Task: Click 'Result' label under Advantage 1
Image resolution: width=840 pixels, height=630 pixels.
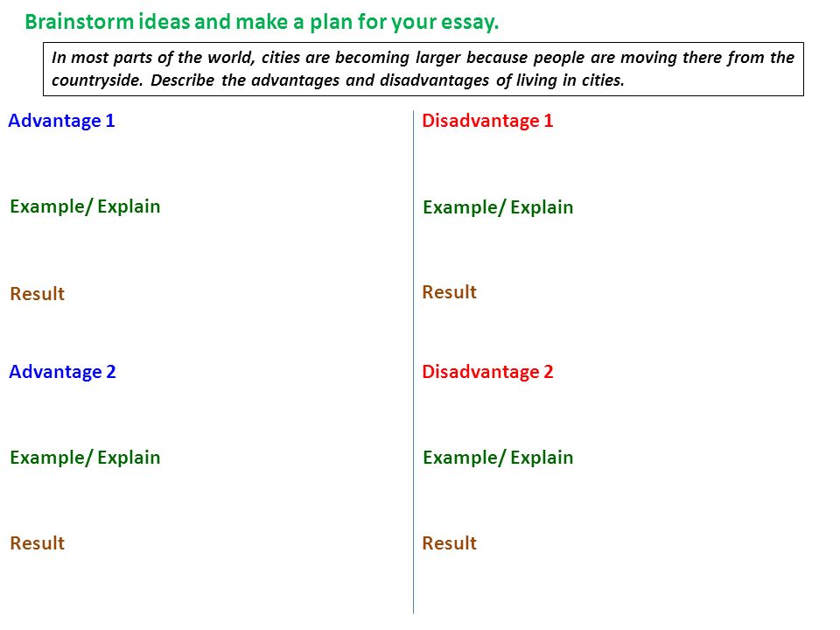Action: click(x=37, y=294)
